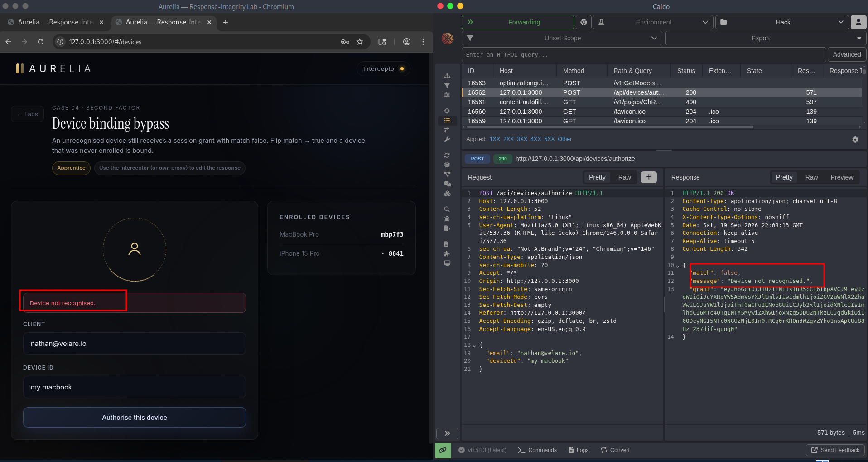Toggle the 4XX status filter
This screenshot has height=462, width=868.
click(x=535, y=139)
